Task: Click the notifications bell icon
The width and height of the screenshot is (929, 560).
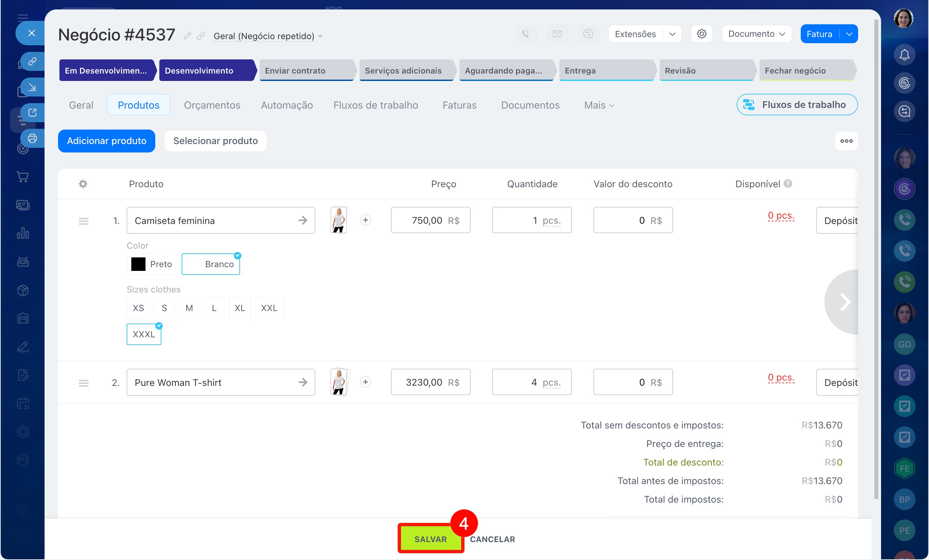Action: click(x=904, y=55)
